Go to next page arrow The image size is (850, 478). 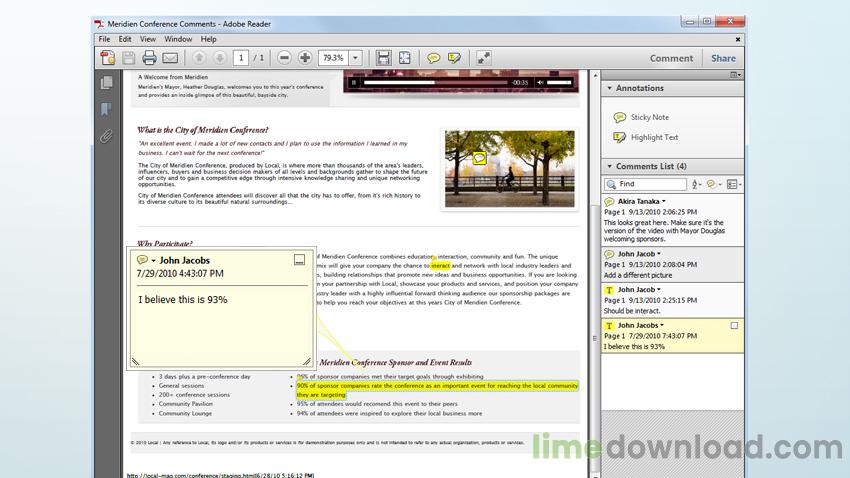pyautogui.click(x=220, y=58)
